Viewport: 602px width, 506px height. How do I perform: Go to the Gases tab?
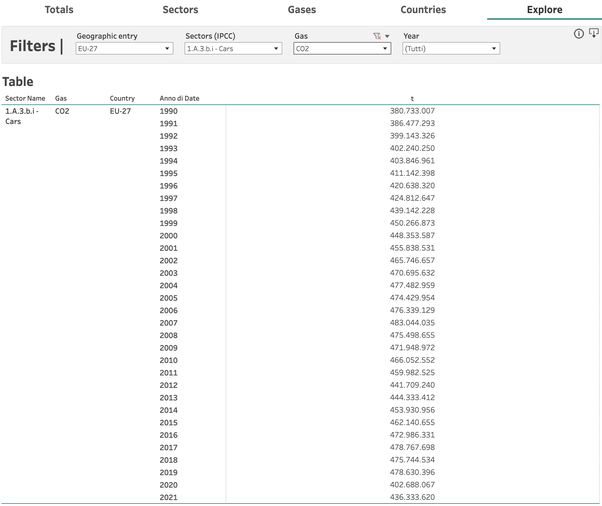coord(302,10)
